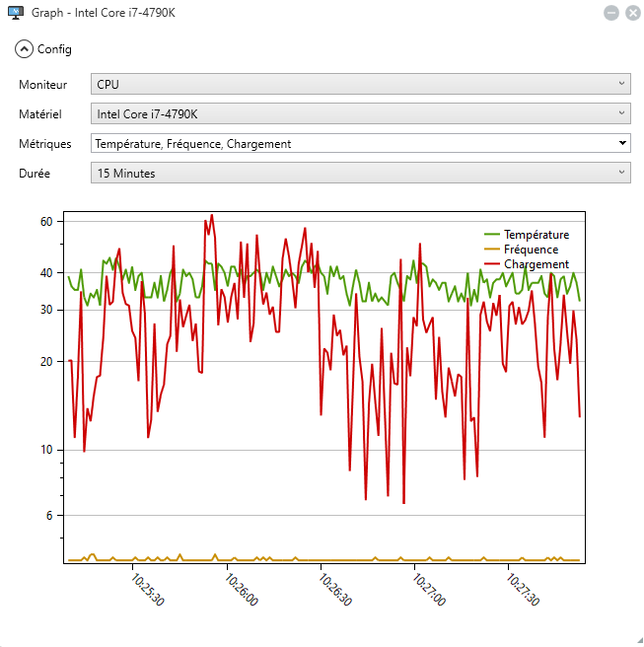Click the Matériel label
Viewport: 644px width, 647px height.
click(x=40, y=114)
